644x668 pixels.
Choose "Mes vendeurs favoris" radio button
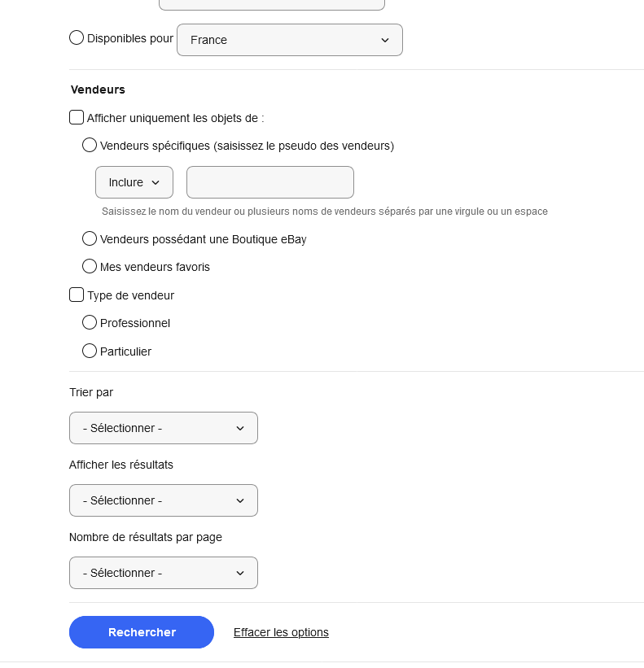(90, 266)
